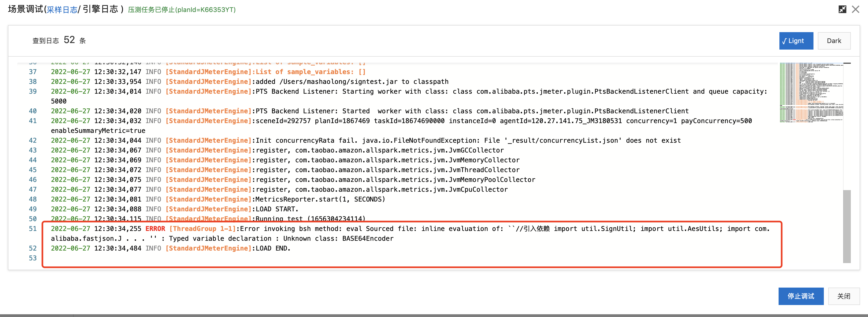Click the timestamp 12:30:34,484 on line 52
The width and height of the screenshot is (868, 317).
117,248
